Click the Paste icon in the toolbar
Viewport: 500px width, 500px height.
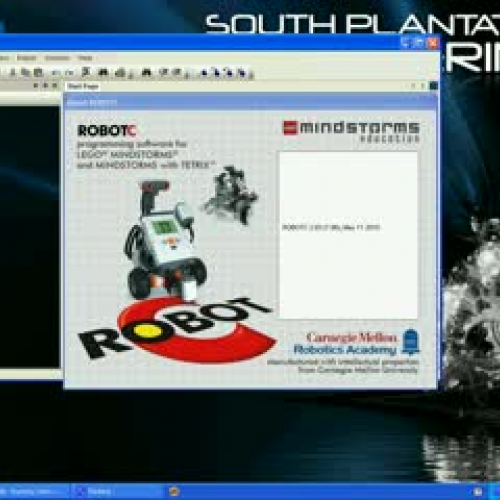[38, 72]
